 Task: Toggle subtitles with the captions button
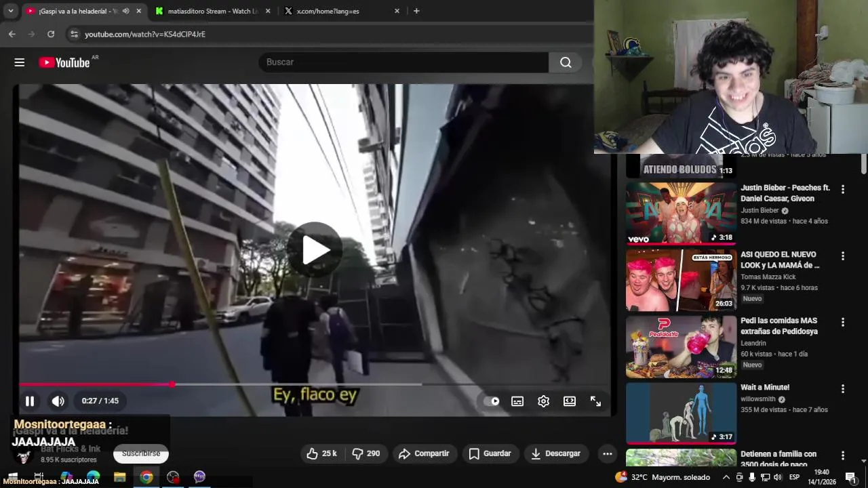click(517, 401)
